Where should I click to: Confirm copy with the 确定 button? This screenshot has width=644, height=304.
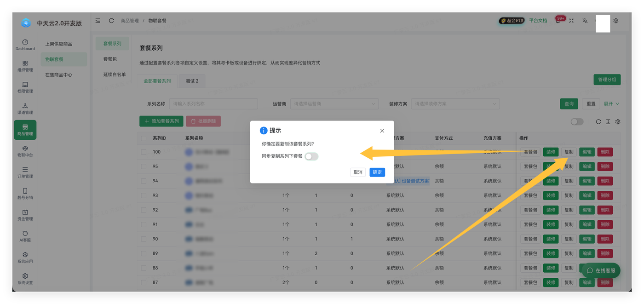coord(377,172)
